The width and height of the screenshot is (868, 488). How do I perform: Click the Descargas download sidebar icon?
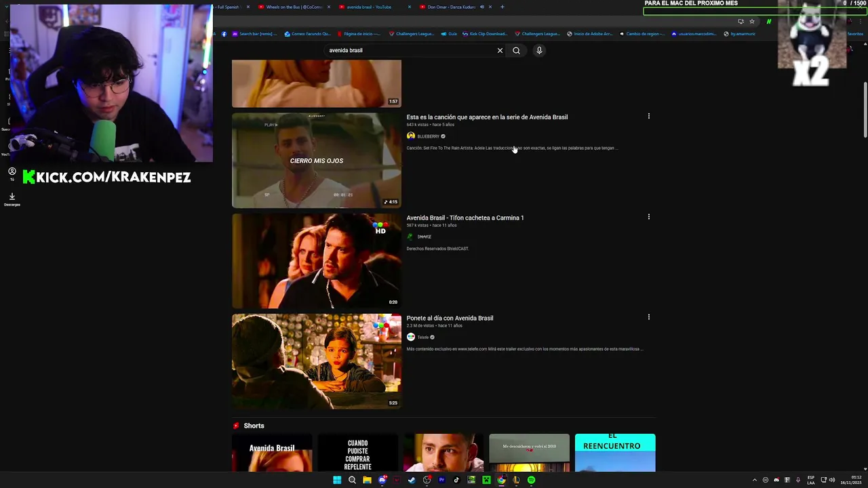[x=12, y=198]
